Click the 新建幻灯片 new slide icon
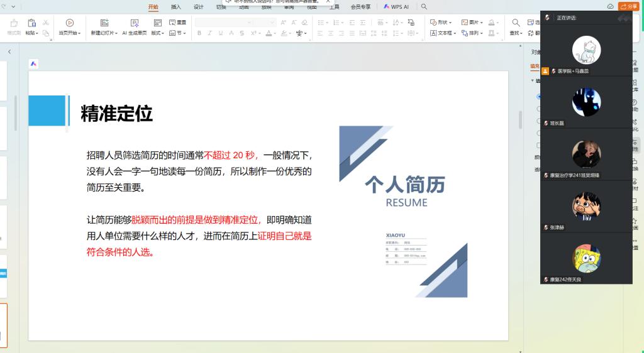This screenshot has height=353, width=644. [104, 23]
